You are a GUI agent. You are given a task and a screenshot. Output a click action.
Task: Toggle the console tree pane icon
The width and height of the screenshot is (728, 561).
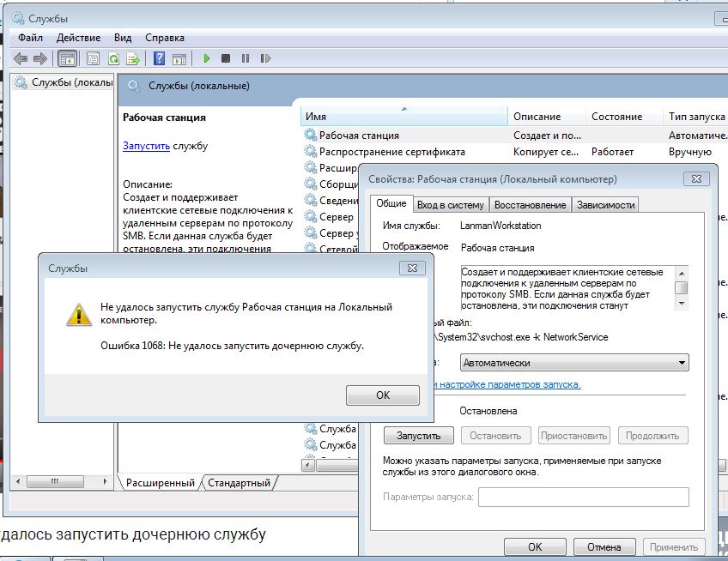[x=66, y=59]
